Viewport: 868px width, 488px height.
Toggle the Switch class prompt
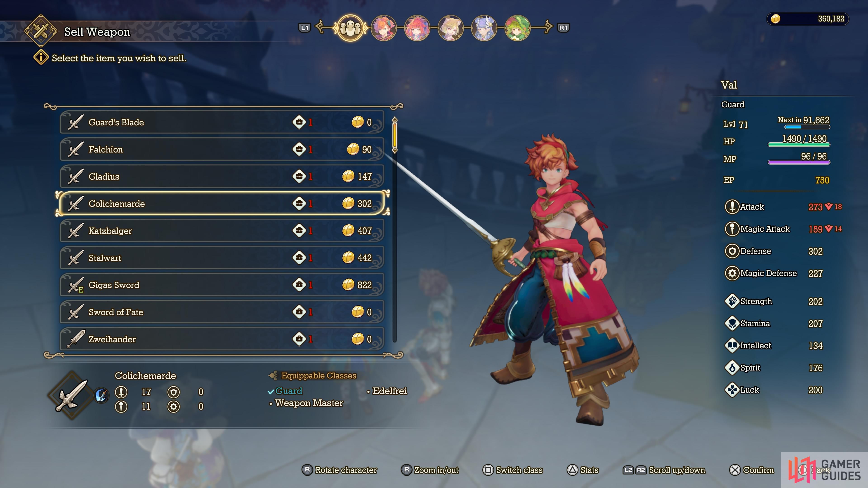point(512,470)
